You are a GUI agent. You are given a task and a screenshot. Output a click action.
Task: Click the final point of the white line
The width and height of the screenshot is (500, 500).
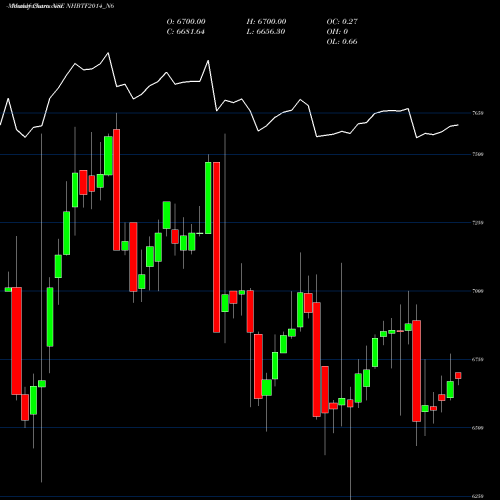[458, 125]
